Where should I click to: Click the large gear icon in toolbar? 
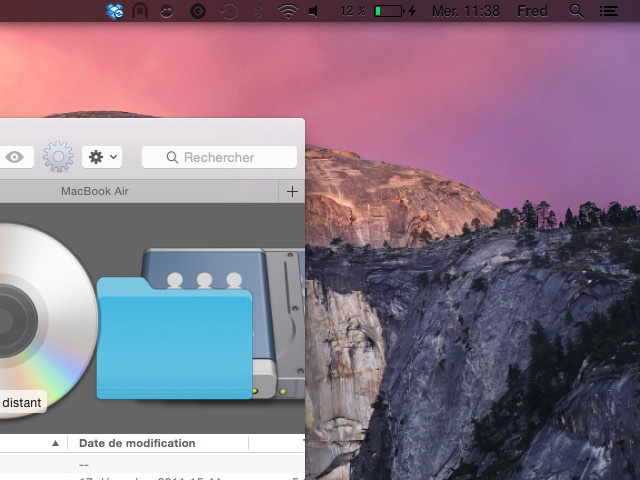[58, 157]
